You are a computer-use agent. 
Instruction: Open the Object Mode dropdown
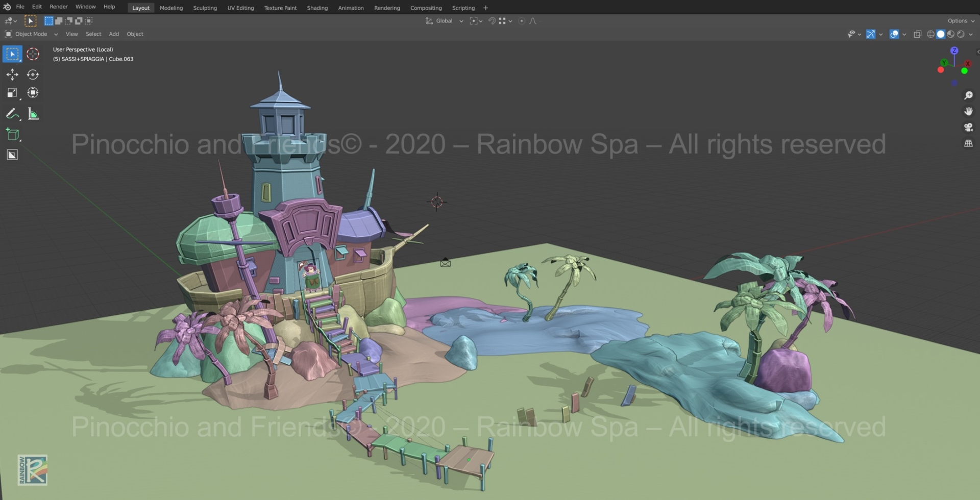pyautogui.click(x=31, y=34)
